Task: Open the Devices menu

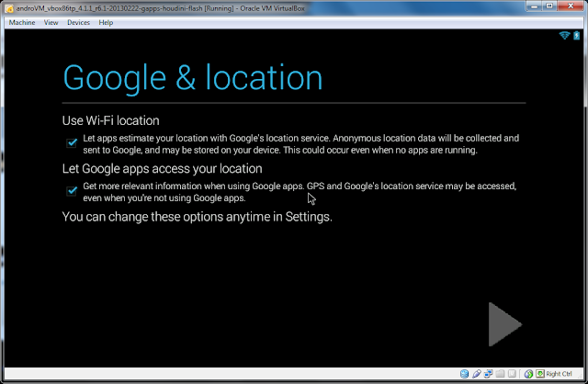Action: point(78,22)
